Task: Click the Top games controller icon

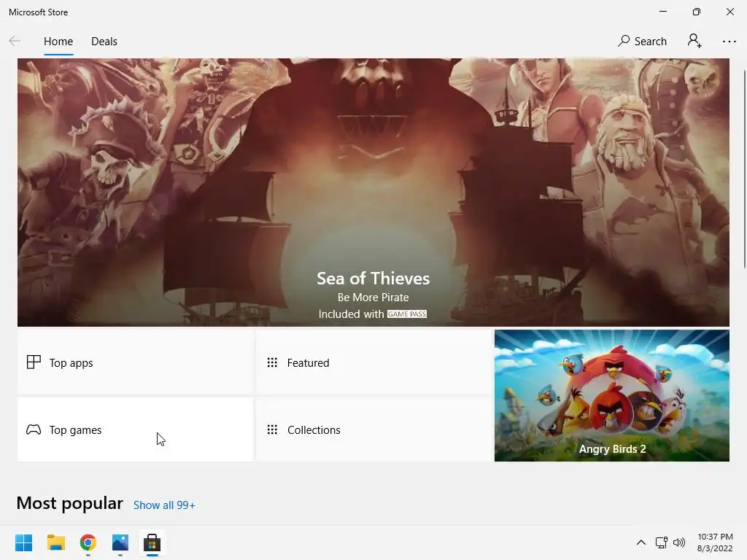Action: (x=34, y=429)
